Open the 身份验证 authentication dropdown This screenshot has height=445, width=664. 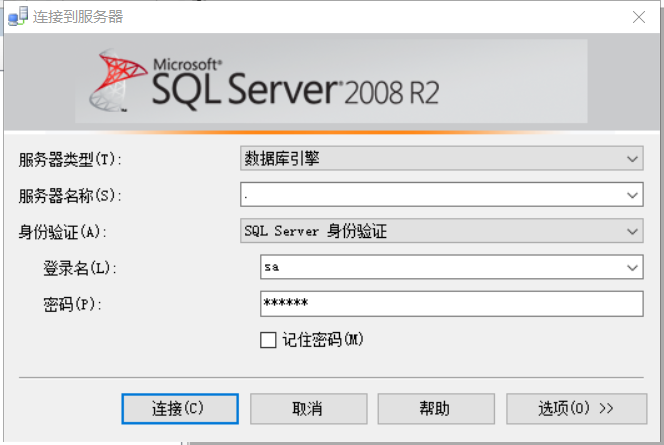tap(442, 231)
